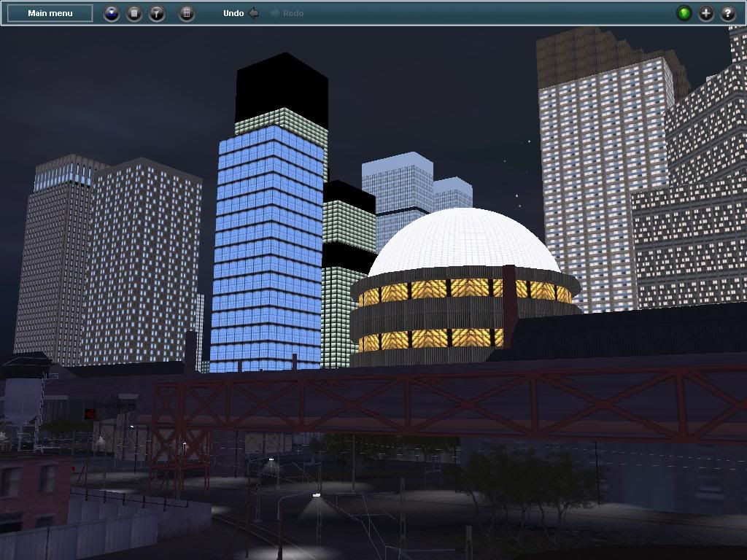Screen dimensions: 747x560
Task: Click the document page toolbar icon
Action: (x=134, y=13)
